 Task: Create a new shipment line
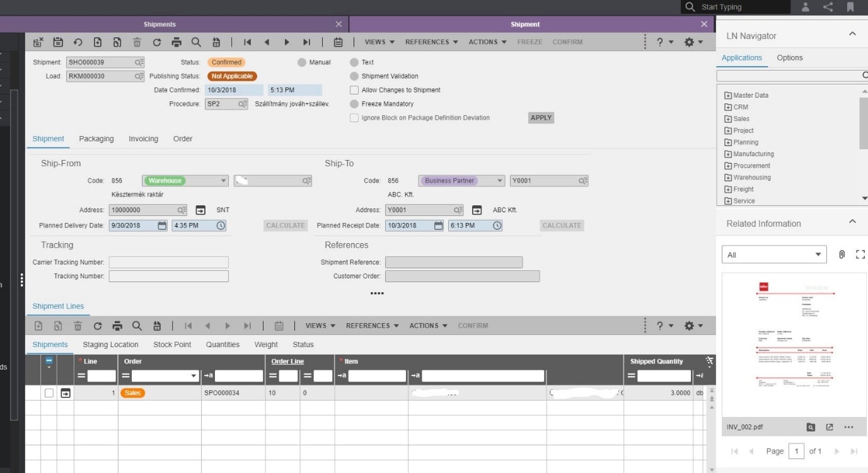pyautogui.click(x=37, y=326)
